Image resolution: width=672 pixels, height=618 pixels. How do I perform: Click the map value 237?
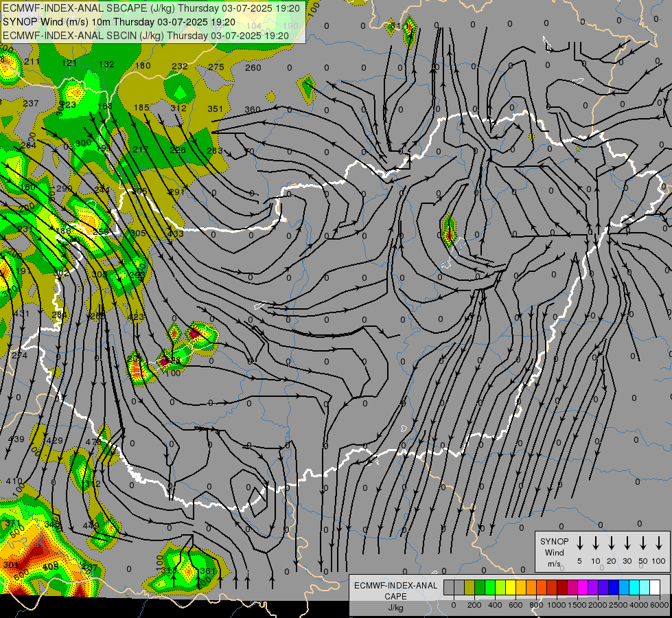(31, 104)
